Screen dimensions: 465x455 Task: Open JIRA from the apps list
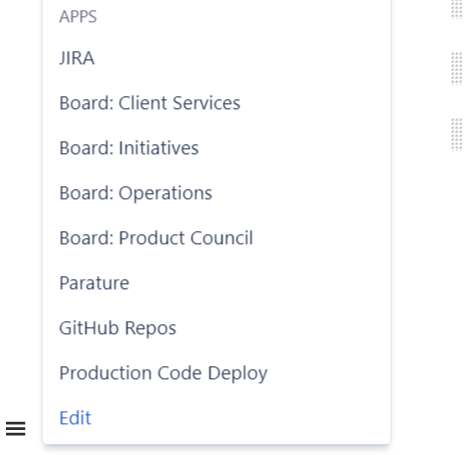pyautogui.click(x=77, y=58)
